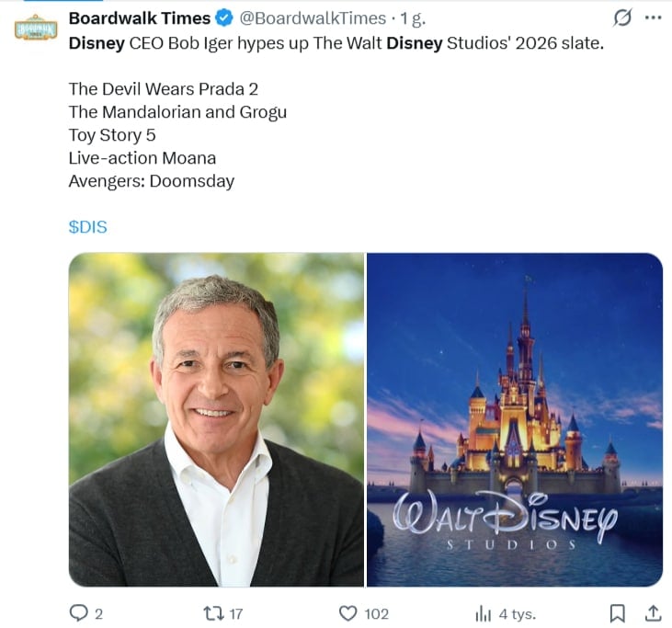
Task: Open the $DIS cashtag link
Action: tap(88, 227)
